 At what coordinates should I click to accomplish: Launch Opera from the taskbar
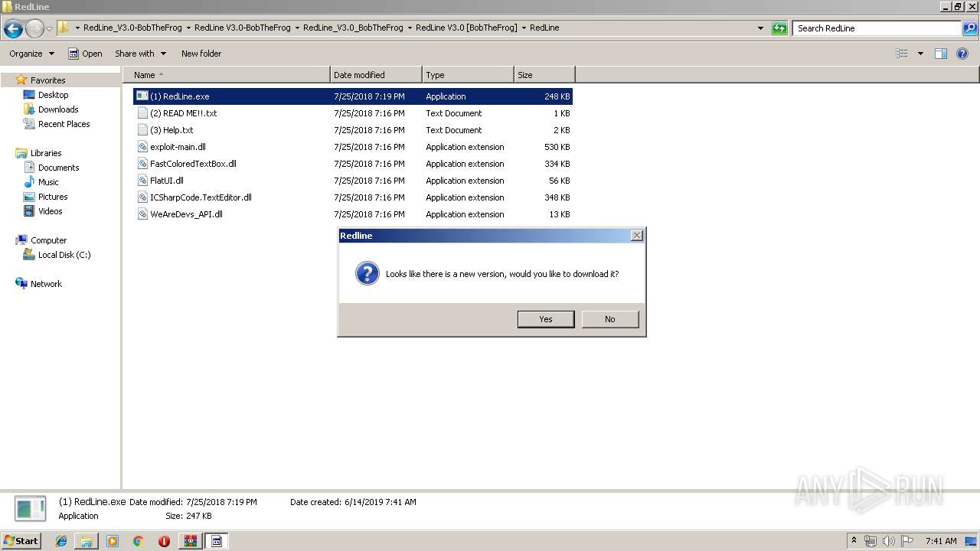point(164,541)
